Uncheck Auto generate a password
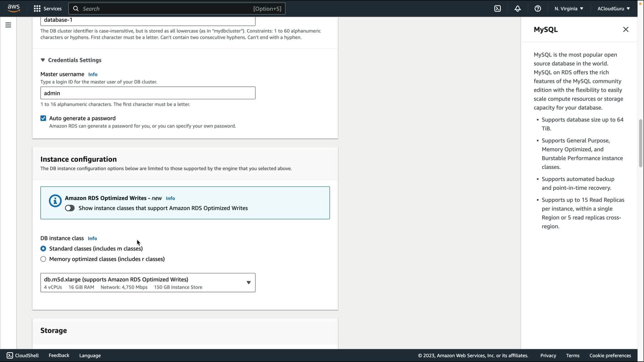Viewport: 644px width, 362px height. 43,118
